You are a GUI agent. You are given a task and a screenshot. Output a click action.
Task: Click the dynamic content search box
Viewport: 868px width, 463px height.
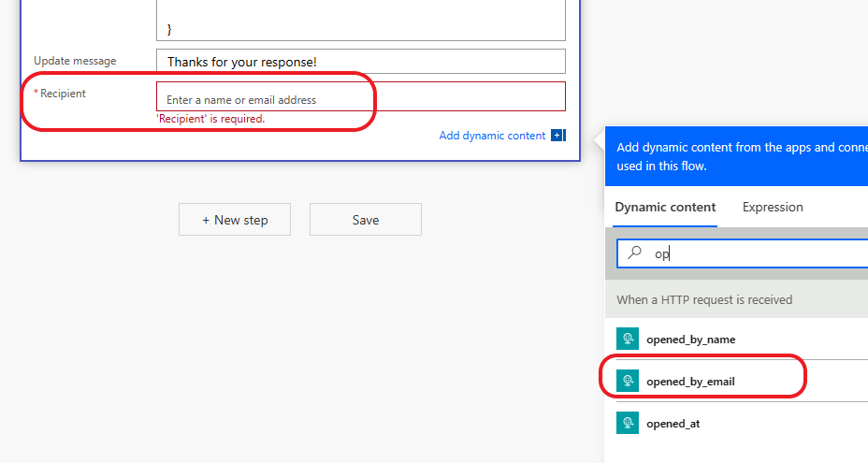[743, 253]
